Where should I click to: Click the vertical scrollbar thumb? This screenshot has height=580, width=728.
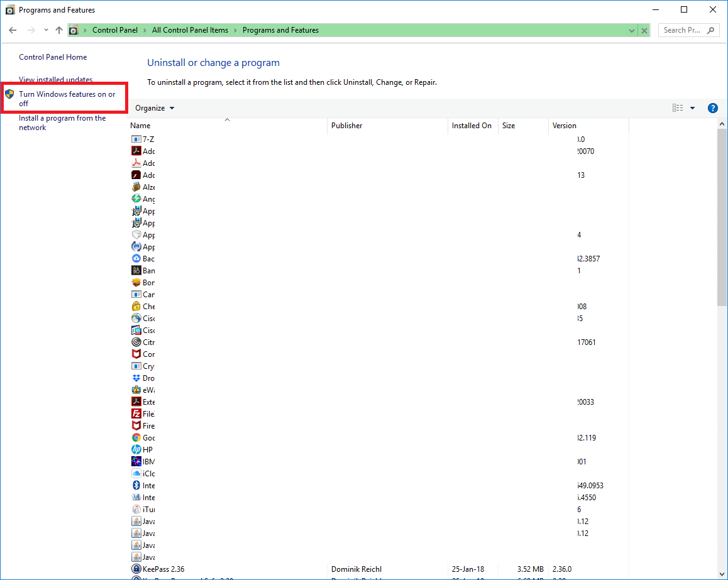coord(722,218)
